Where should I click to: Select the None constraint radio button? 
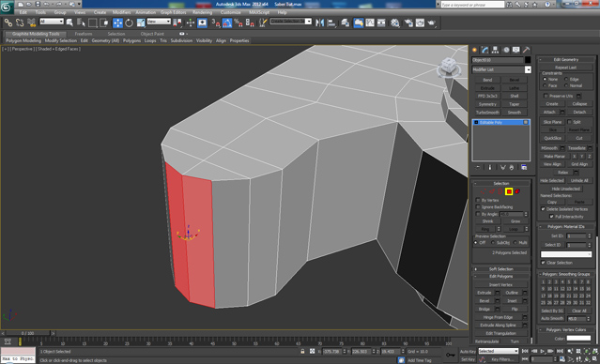click(545, 79)
